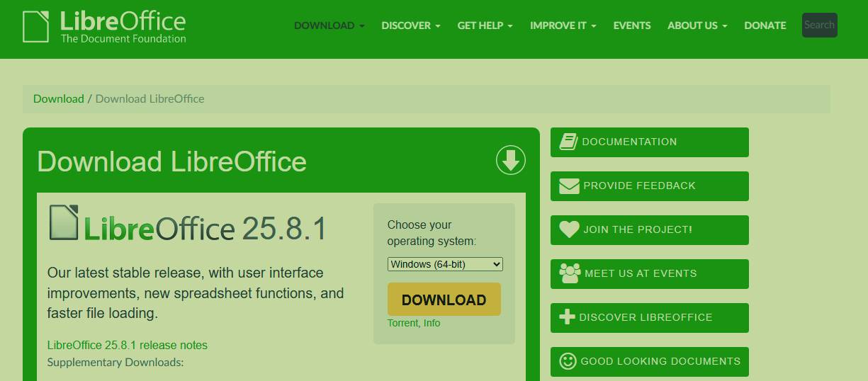Go to Events in the top navigation
868x381 pixels.
(x=632, y=25)
